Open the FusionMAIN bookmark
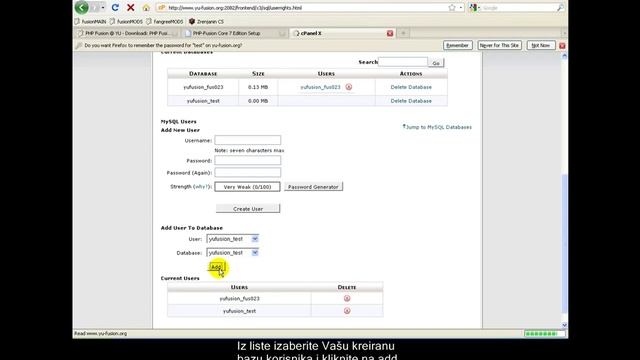The width and height of the screenshot is (640, 360). [91, 21]
